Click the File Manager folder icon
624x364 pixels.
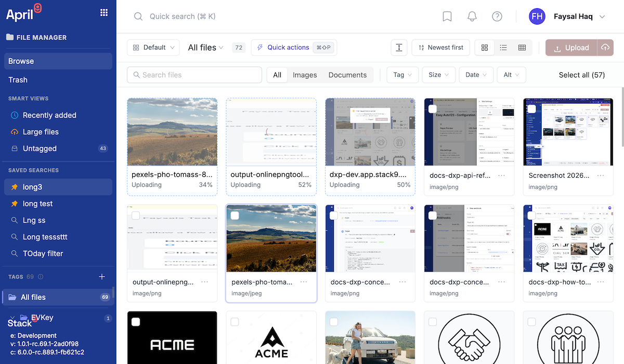pyautogui.click(x=10, y=37)
